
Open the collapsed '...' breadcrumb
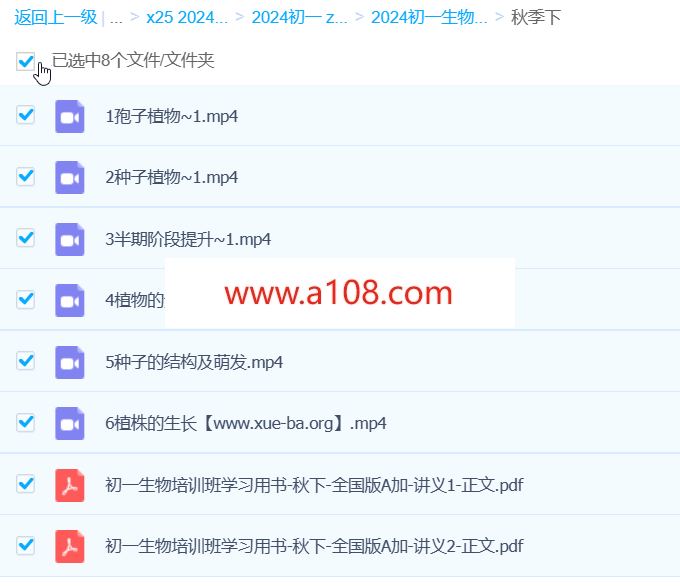[116, 19]
